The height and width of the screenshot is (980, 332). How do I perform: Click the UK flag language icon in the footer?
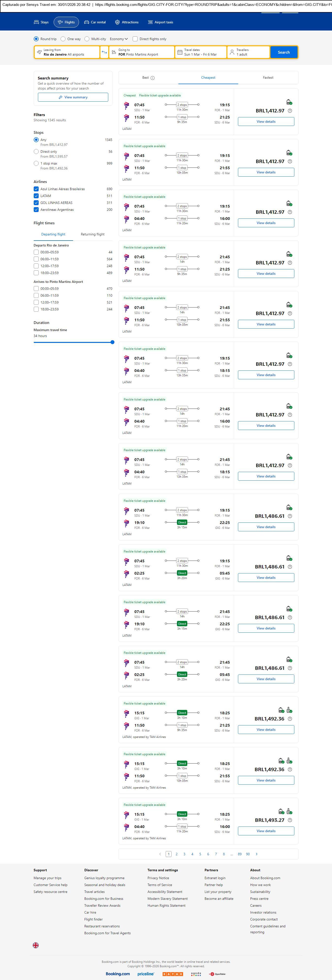36,945
